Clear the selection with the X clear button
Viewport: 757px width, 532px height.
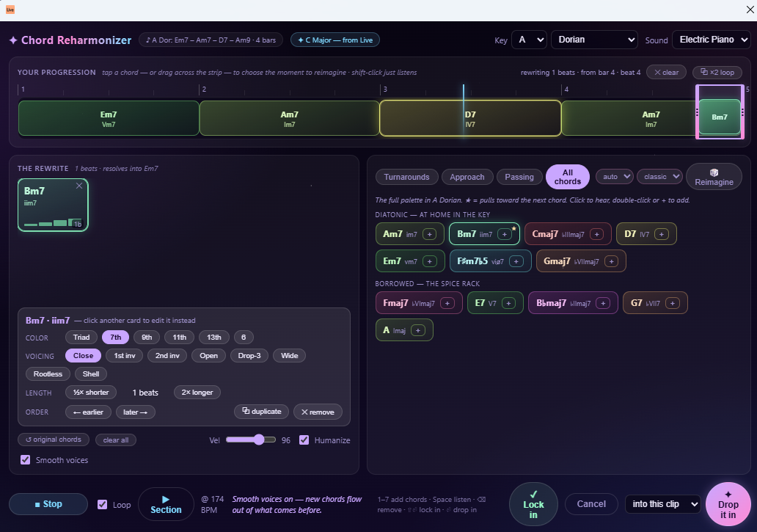pyautogui.click(x=666, y=73)
